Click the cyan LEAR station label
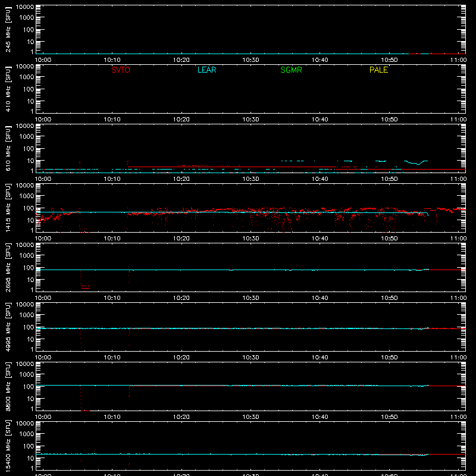 pyautogui.click(x=206, y=70)
